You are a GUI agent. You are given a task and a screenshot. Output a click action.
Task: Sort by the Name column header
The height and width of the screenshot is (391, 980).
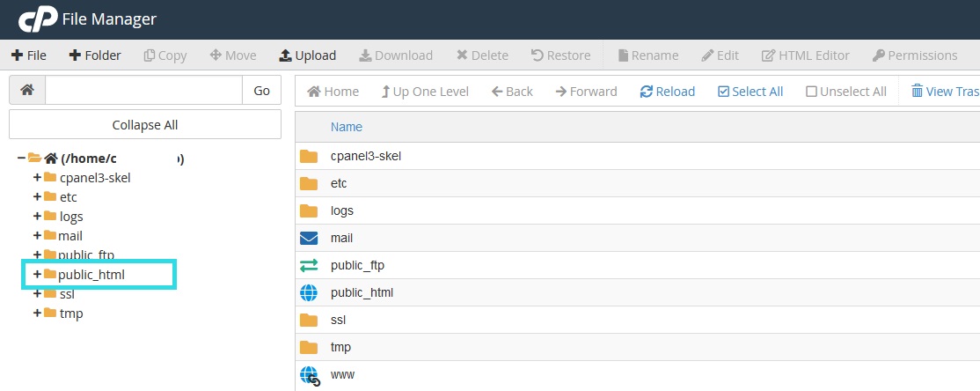click(x=347, y=127)
